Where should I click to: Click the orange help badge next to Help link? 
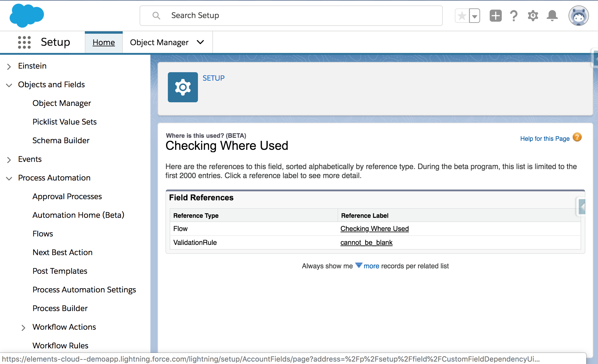pos(577,137)
